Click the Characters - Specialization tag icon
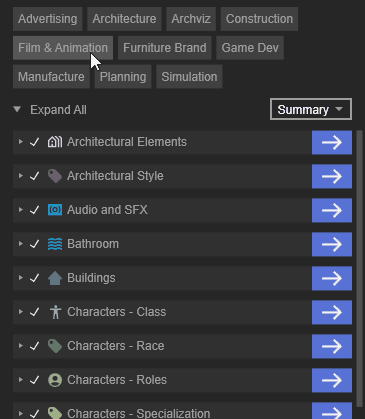The height and width of the screenshot is (419, 365). [x=55, y=413]
